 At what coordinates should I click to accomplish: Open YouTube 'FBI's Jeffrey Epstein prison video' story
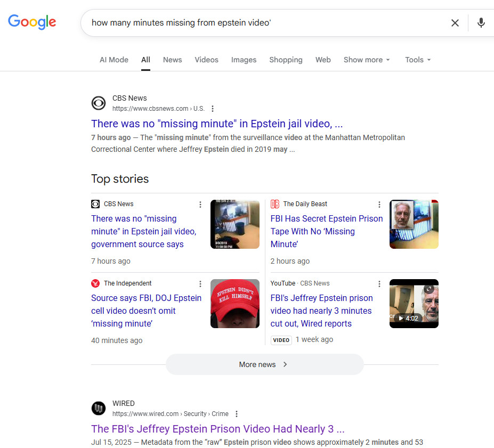pyautogui.click(x=321, y=311)
